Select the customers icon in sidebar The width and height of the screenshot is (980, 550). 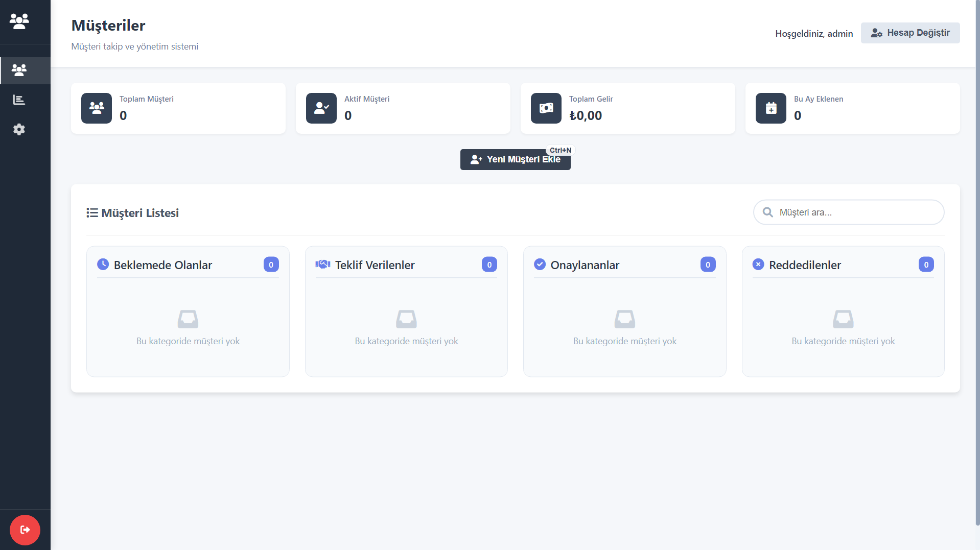point(19,70)
